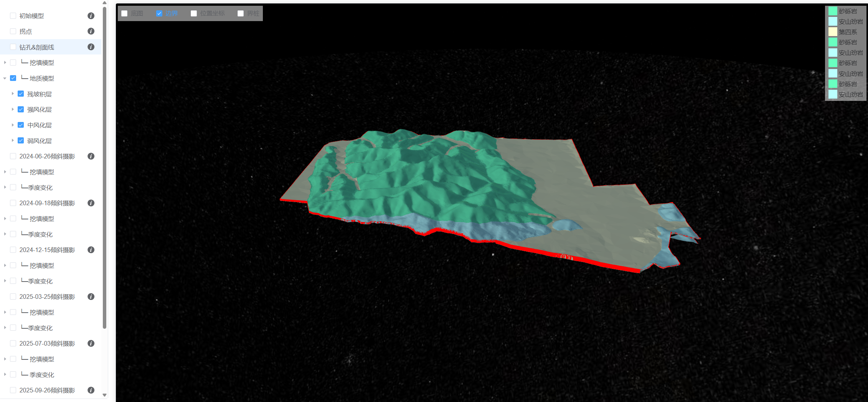Viewport: 868px width, 402px height.
Task: Expand the 残坡积层 node
Action: point(13,94)
